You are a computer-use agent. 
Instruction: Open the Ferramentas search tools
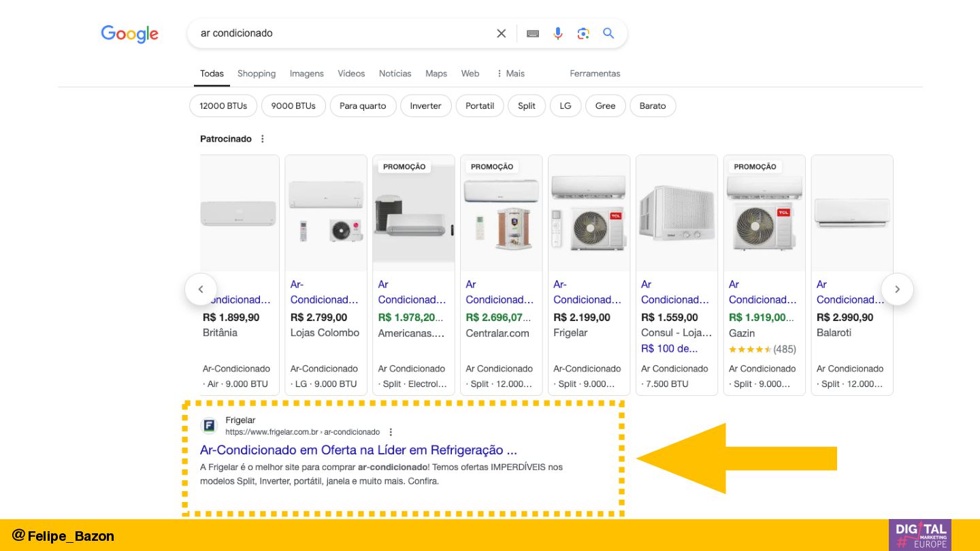[x=595, y=73]
